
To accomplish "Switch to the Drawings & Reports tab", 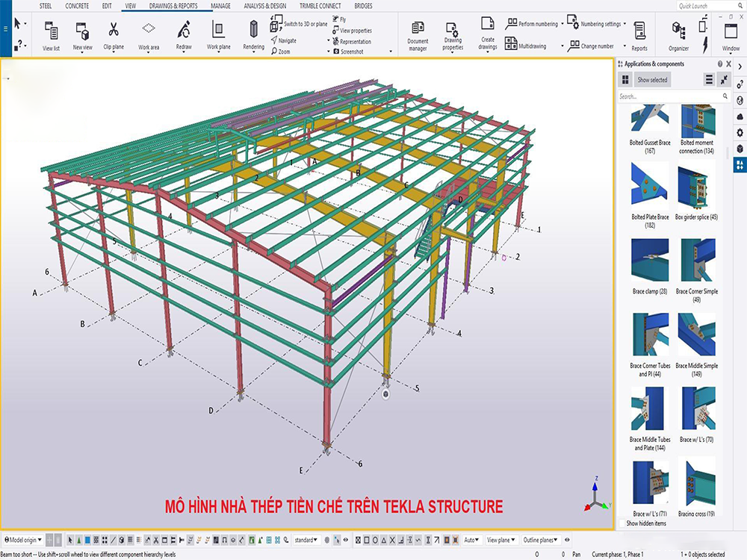I will pos(173,6).
